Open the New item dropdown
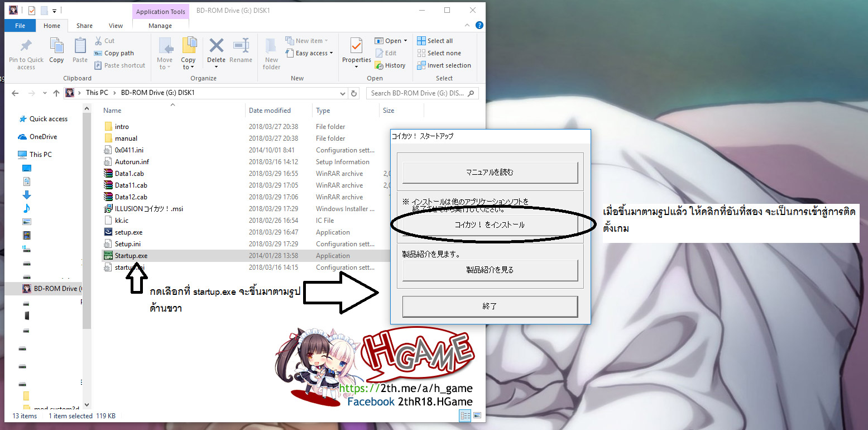Image resolution: width=868 pixels, height=430 pixels. [x=306, y=41]
